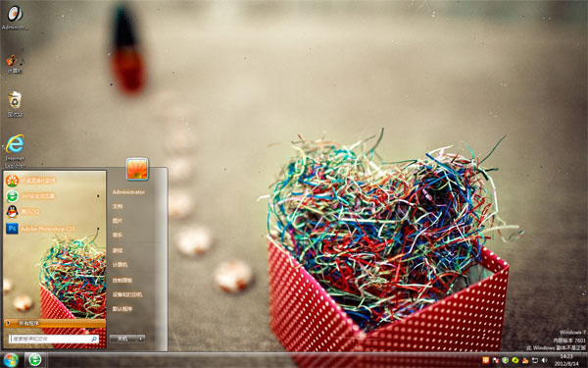
Task: Click the Start menu search box
Action: coord(54,339)
